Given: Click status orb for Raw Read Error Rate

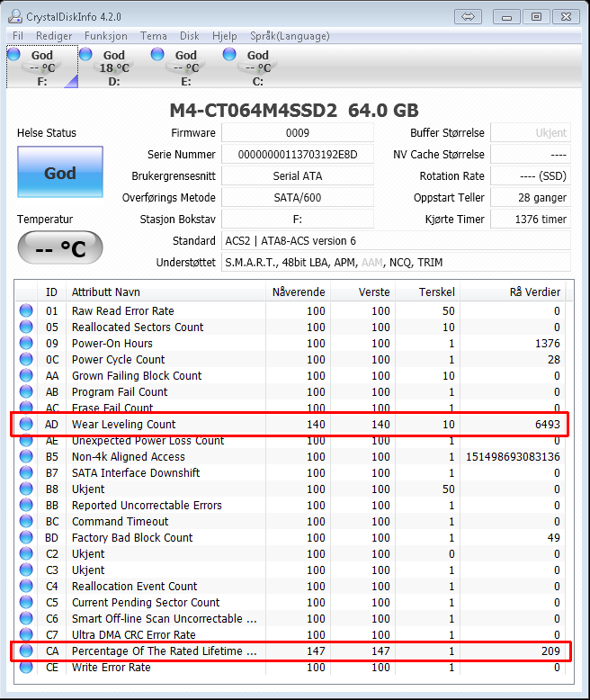Looking at the screenshot, I should (26, 310).
